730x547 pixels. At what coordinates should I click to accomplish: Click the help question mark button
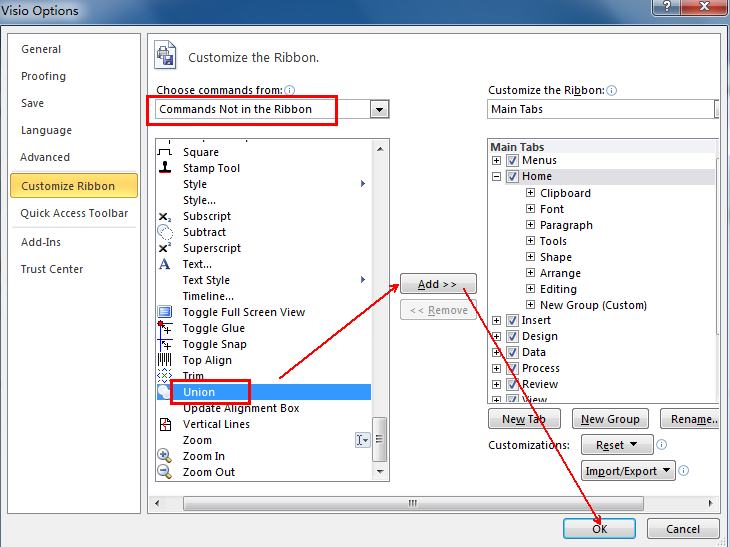pos(667,7)
